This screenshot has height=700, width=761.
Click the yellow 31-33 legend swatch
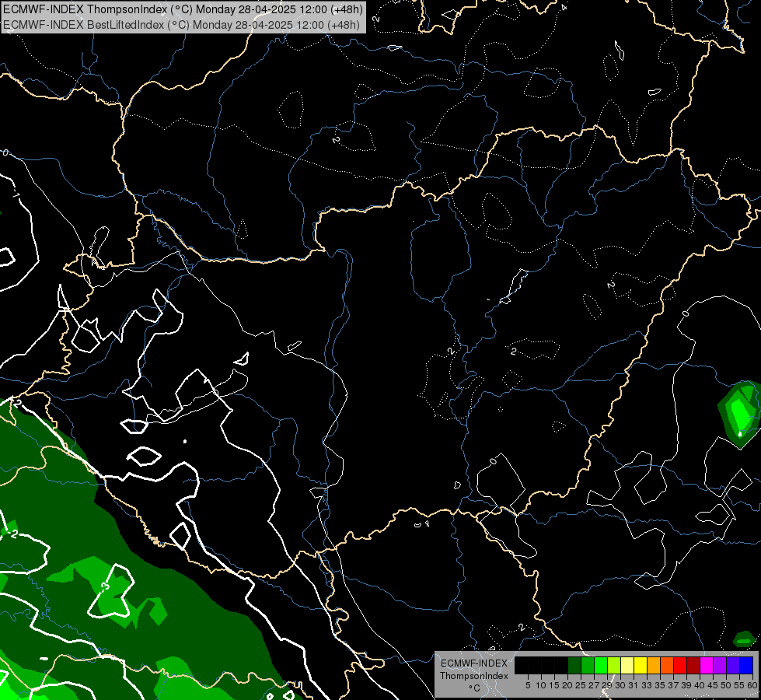coord(641,665)
